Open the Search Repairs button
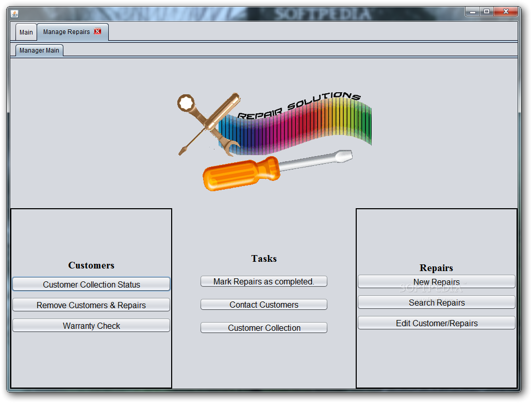 pyautogui.click(x=436, y=302)
